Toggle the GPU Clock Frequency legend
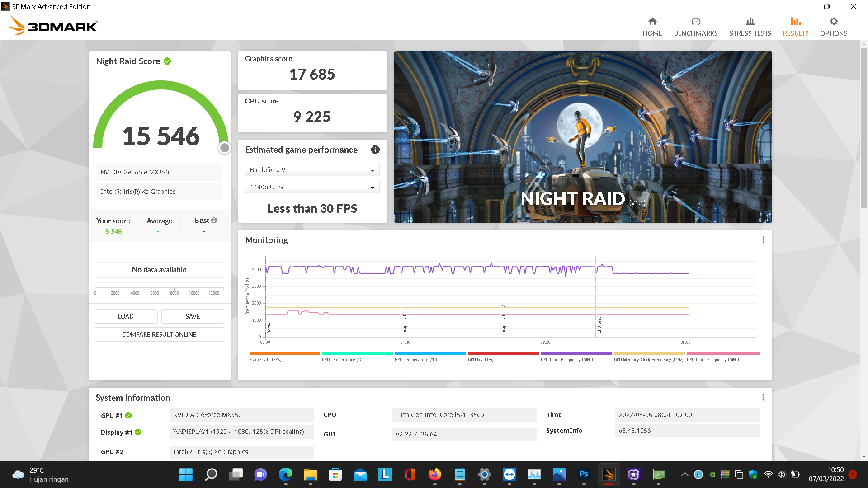The height and width of the screenshot is (488, 868). coord(723,357)
